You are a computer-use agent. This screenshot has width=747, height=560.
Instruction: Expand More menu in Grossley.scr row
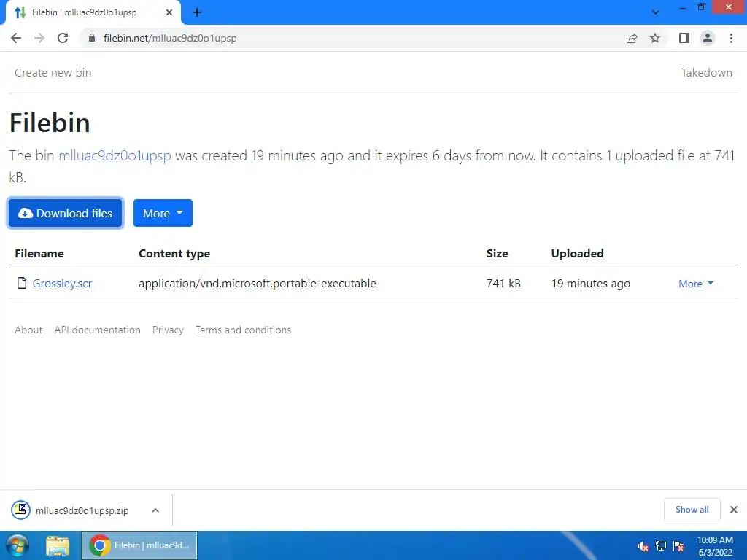[x=695, y=284]
